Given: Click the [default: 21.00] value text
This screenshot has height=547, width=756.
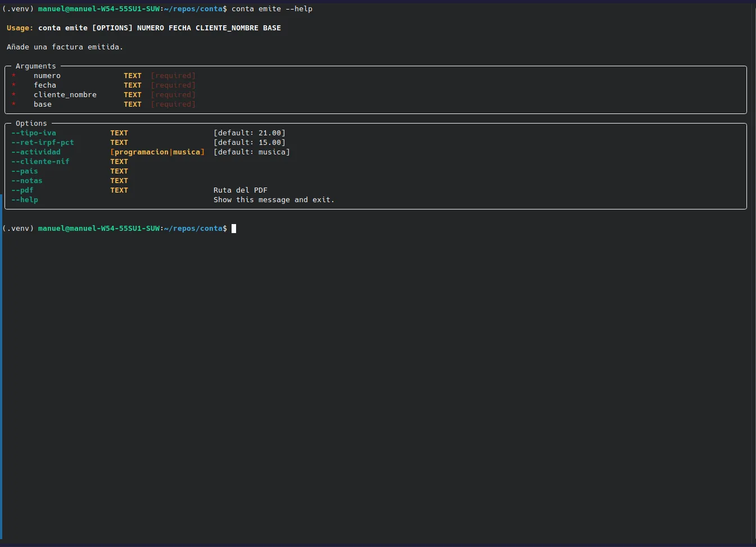Looking at the screenshot, I should point(249,133).
